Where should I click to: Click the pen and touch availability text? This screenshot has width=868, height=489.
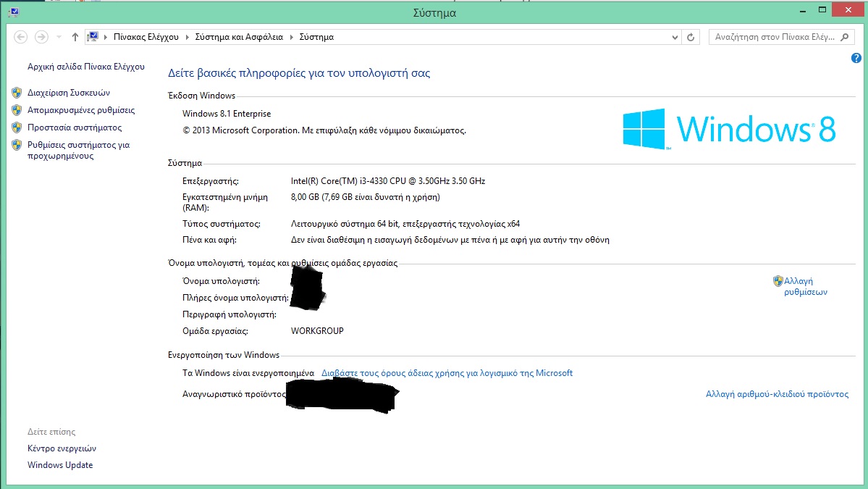(x=450, y=241)
